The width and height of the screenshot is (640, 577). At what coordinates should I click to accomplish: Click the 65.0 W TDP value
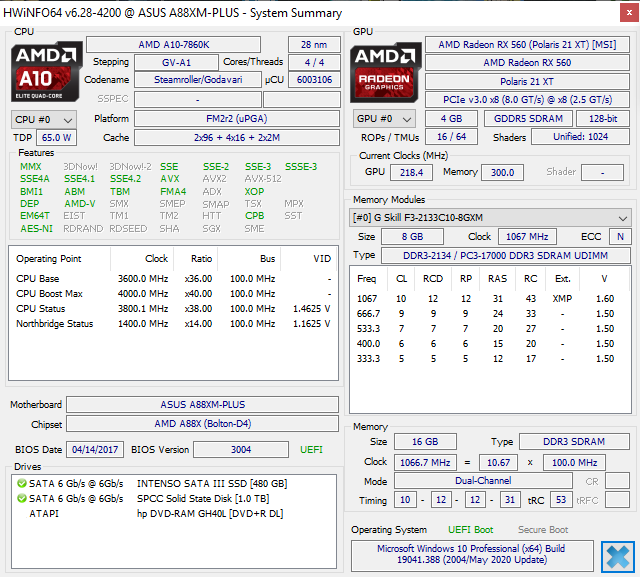coord(56,138)
